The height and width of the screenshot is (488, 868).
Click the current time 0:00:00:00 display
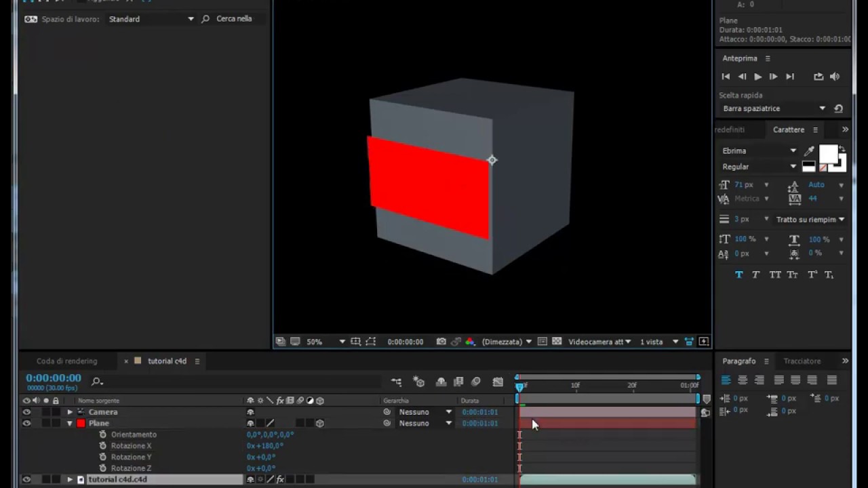54,378
